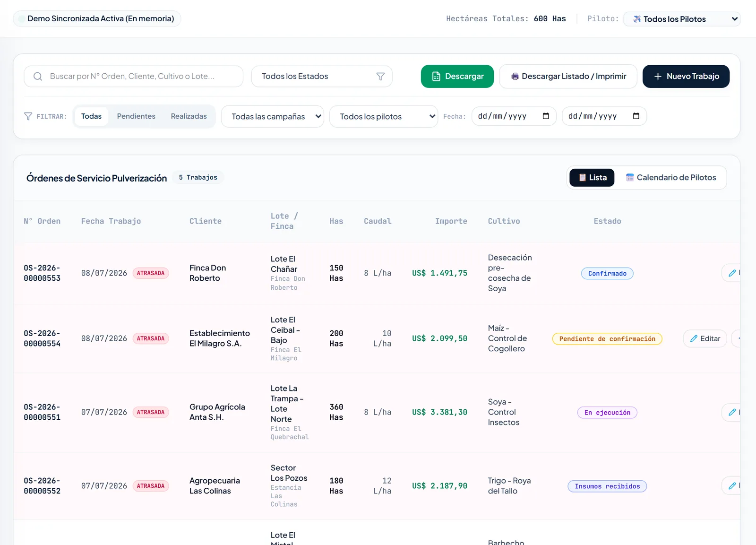Click the drone icon in the Piloto selector
The width and height of the screenshot is (756, 545).
pyautogui.click(x=637, y=19)
